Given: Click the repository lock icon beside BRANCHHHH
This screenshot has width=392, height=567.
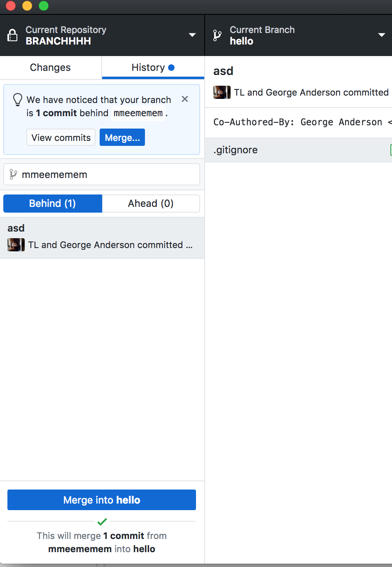Looking at the screenshot, I should tap(12, 35).
